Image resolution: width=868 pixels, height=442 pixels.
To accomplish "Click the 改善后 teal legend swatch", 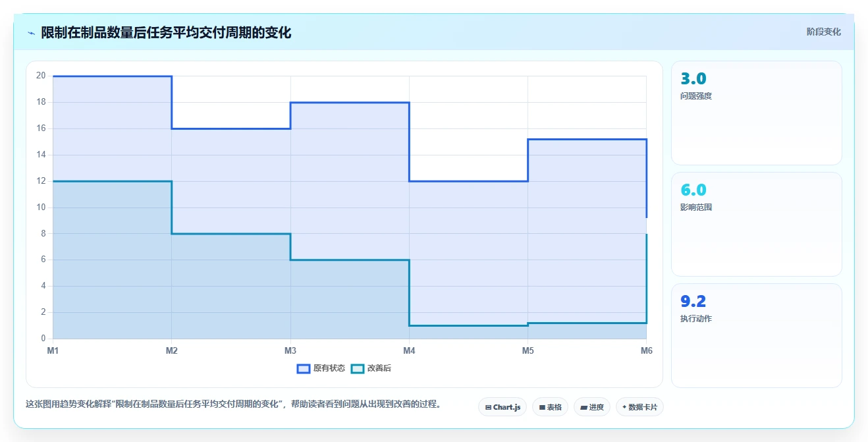I will pyautogui.click(x=358, y=369).
